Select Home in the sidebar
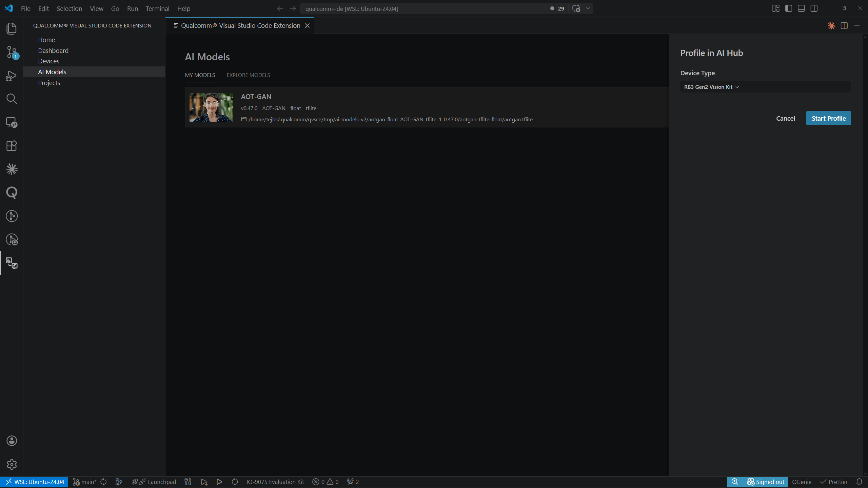The image size is (868, 488). 94,40
